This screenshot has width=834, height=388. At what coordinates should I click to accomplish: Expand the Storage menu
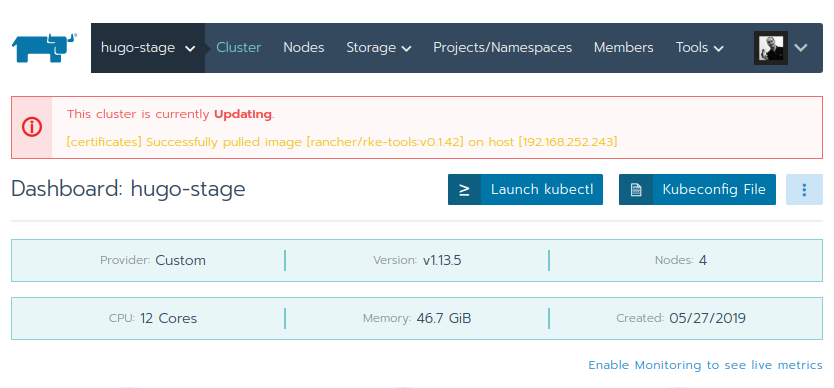point(379,48)
